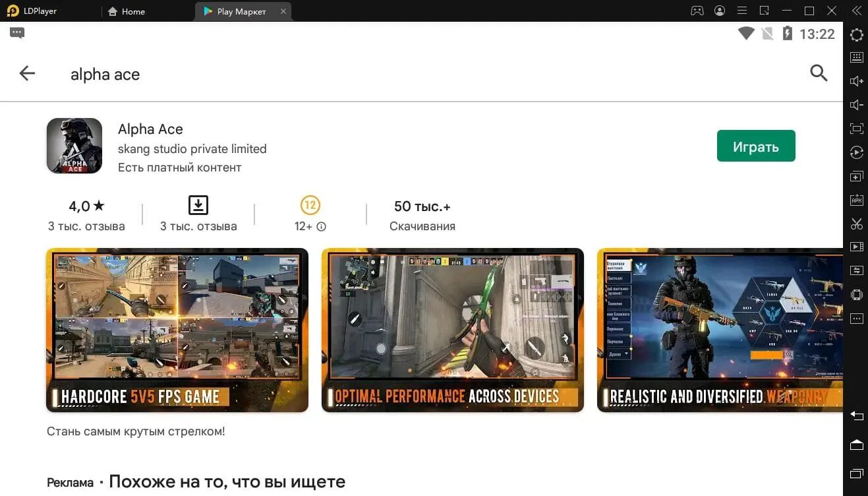This screenshot has width=868, height=496.
Task: Switch to the Home tab
Action: [126, 11]
